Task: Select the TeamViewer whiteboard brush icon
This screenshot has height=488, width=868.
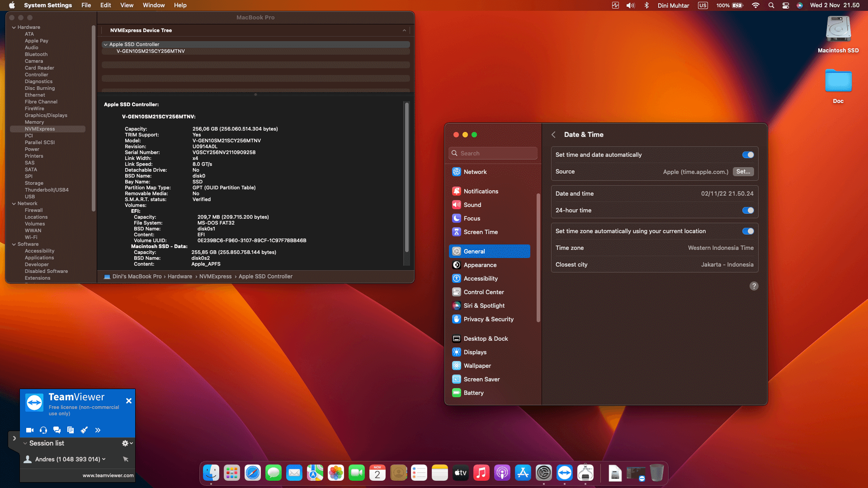Action: click(84, 430)
